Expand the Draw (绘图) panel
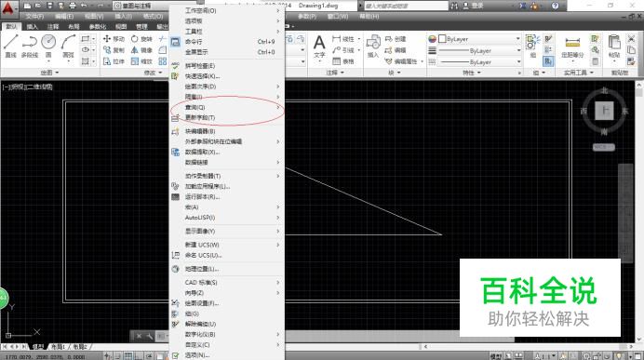Viewport: 644px width, 360px height. 49,73
